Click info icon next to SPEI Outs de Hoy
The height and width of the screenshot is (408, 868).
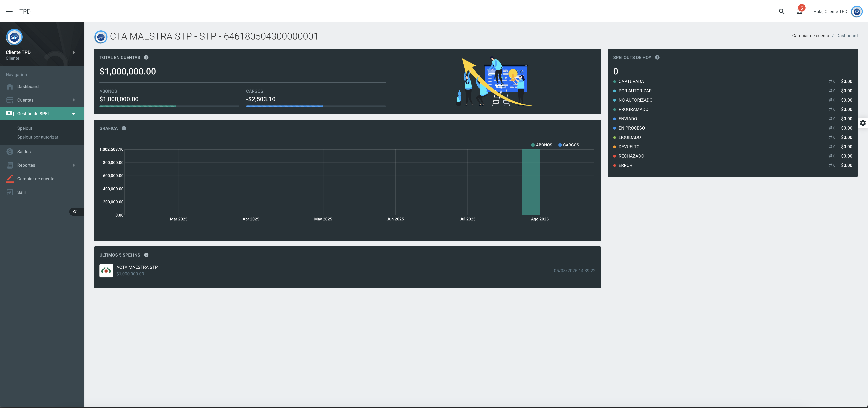click(x=657, y=57)
